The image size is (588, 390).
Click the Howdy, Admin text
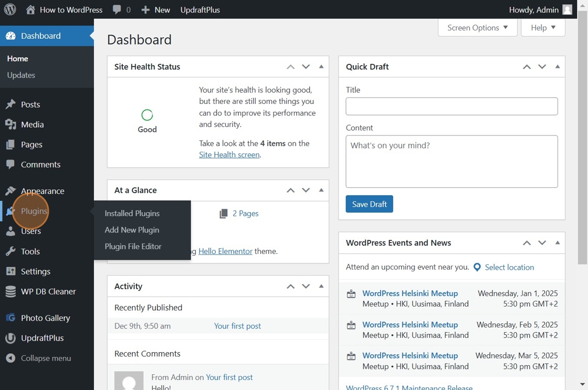click(533, 10)
